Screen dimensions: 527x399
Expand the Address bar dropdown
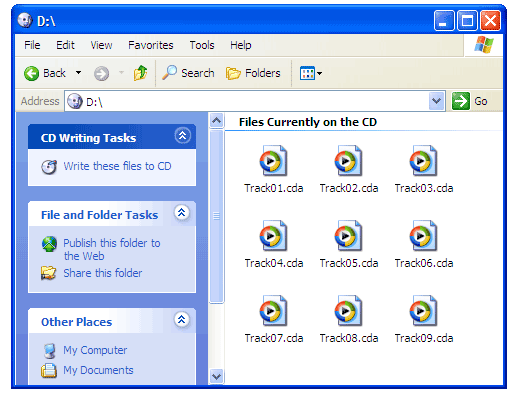coord(437,101)
